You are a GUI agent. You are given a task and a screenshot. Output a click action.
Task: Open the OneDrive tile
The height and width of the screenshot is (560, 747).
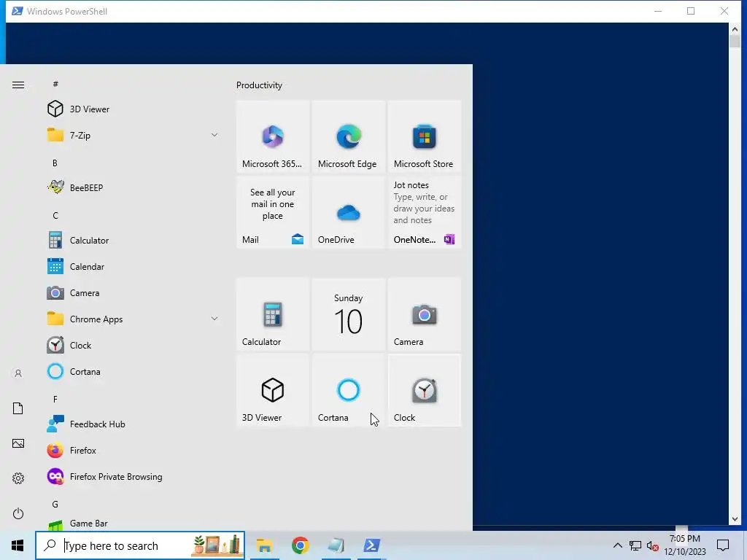tap(348, 212)
